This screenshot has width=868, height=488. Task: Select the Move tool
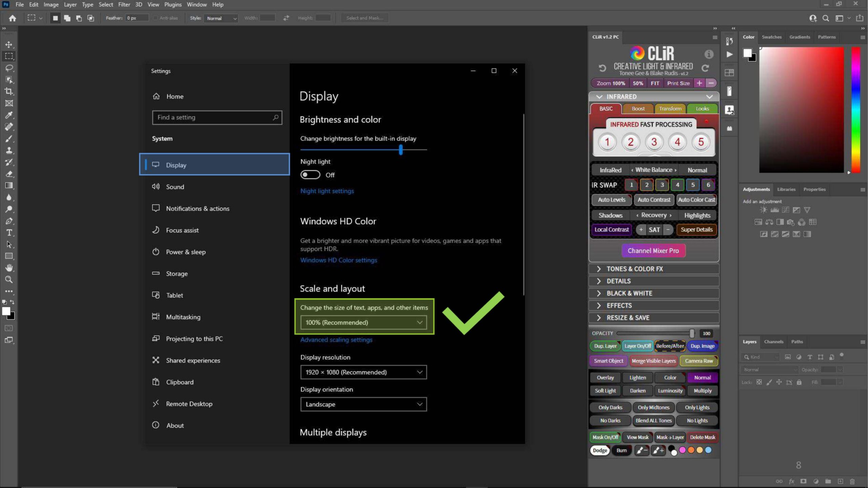click(9, 44)
